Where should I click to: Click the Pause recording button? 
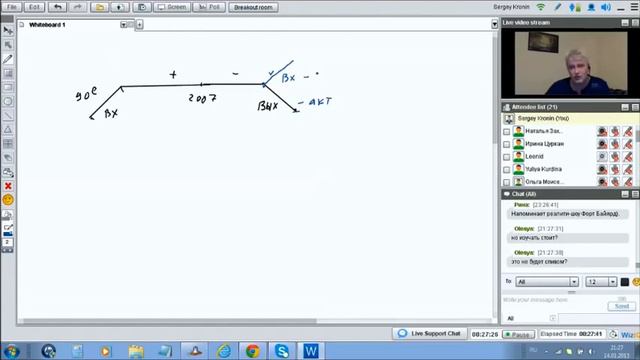518,334
